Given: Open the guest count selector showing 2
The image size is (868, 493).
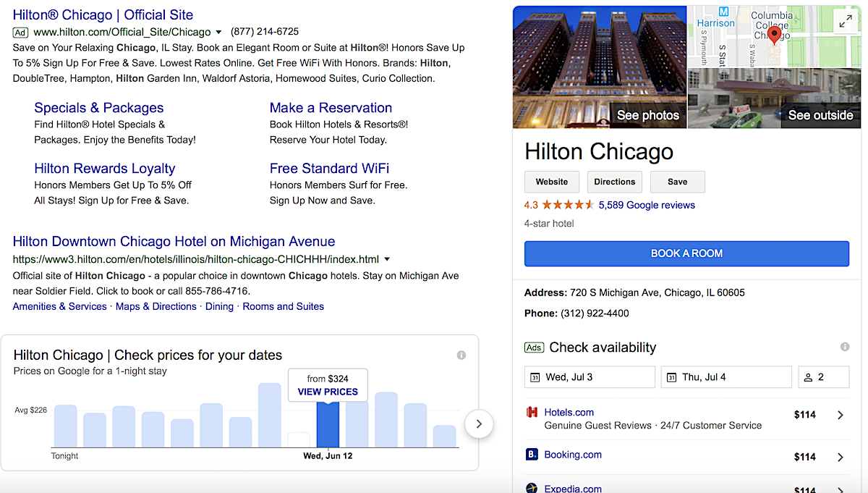Looking at the screenshot, I should (x=823, y=377).
